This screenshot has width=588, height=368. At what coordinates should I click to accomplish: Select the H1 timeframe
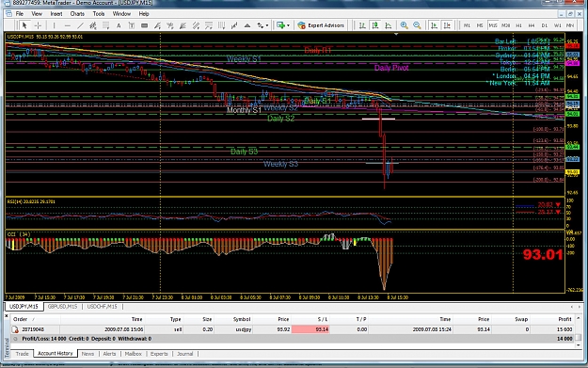518,25
